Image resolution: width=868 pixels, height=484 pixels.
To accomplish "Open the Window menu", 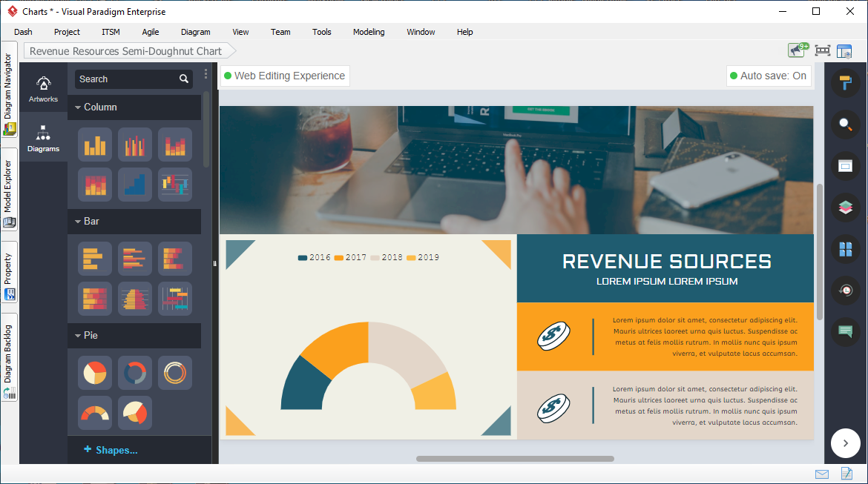I will (421, 32).
